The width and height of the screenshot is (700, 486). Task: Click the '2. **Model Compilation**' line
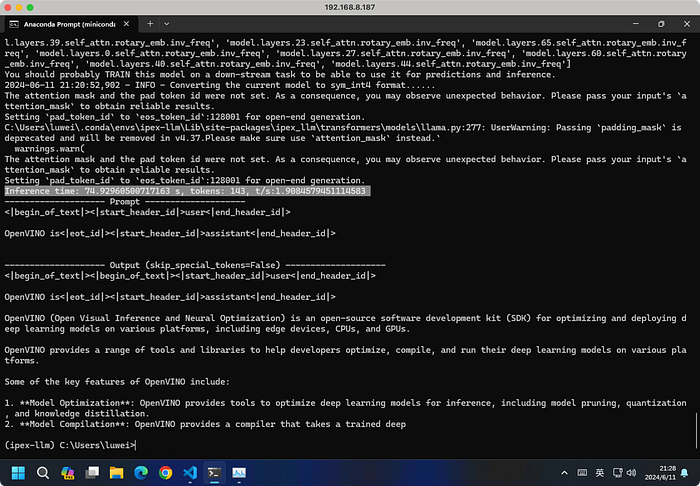[x=205, y=424]
